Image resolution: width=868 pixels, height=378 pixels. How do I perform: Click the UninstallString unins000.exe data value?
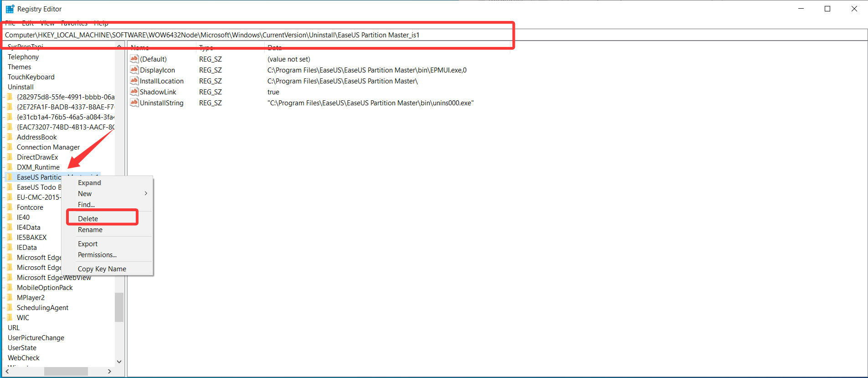click(x=370, y=103)
